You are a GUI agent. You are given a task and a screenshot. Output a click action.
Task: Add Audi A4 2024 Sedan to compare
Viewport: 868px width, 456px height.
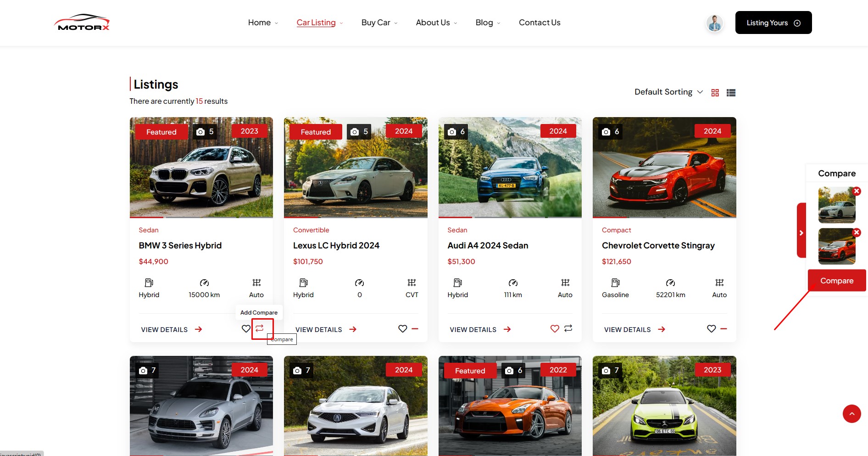click(x=568, y=328)
